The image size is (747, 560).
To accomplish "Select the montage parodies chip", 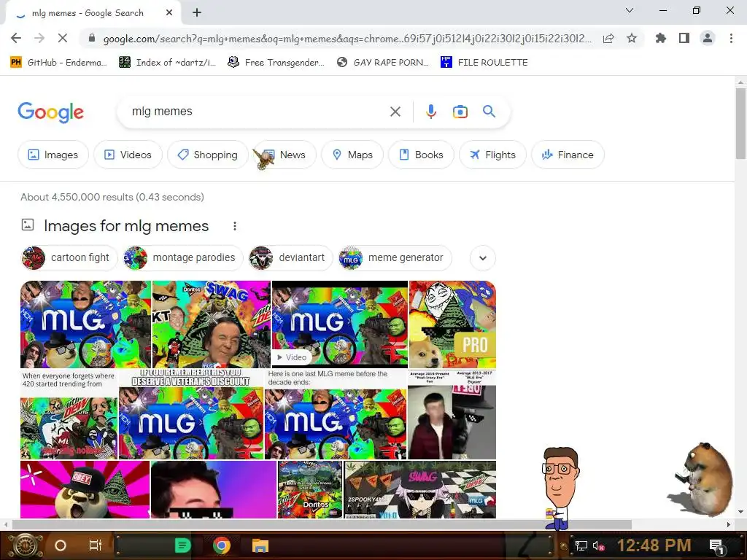I will (x=183, y=258).
